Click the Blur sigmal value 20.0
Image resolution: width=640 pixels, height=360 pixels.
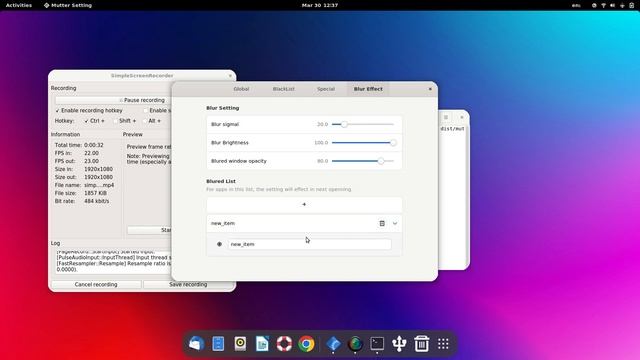(x=322, y=124)
